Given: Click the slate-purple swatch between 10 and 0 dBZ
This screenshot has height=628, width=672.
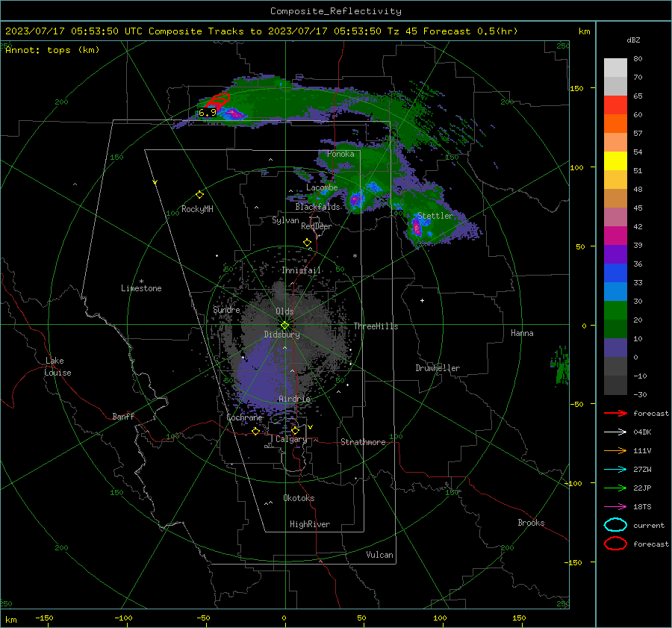Looking at the screenshot, I should pos(615,348).
